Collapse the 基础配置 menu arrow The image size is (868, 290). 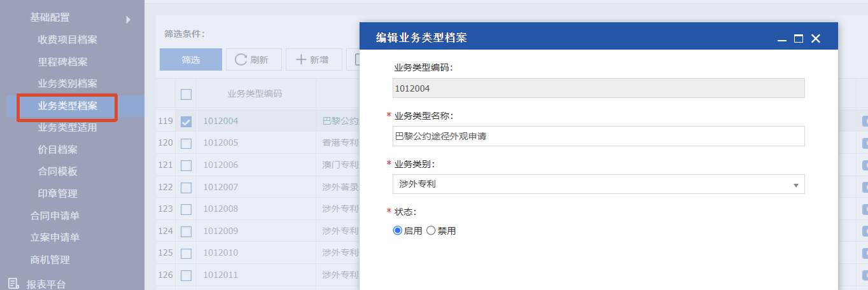(128, 20)
